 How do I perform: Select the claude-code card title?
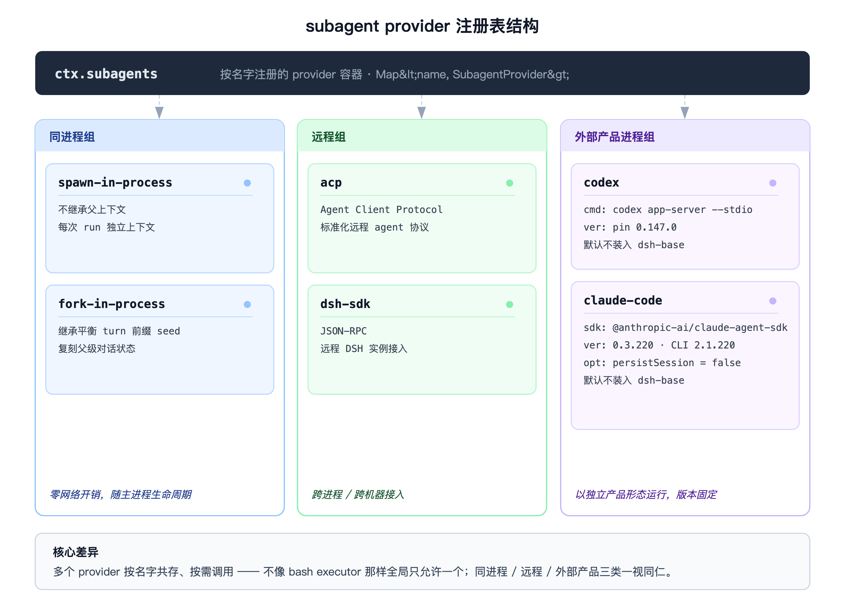[x=623, y=300]
